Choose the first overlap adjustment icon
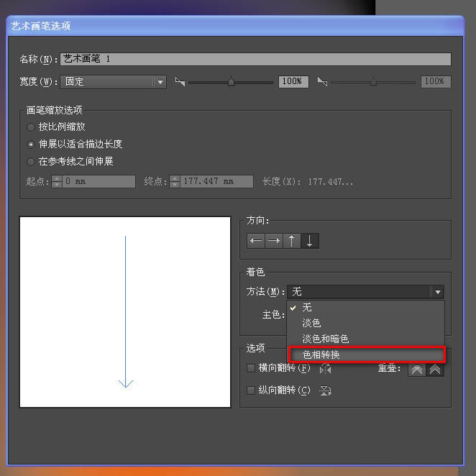476x476 pixels. pyautogui.click(x=417, y=370)
